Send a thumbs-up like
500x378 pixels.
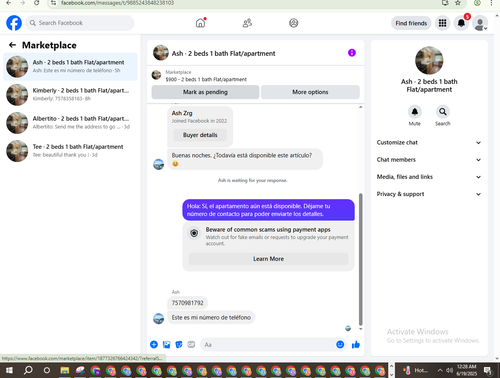pos(356,344)
